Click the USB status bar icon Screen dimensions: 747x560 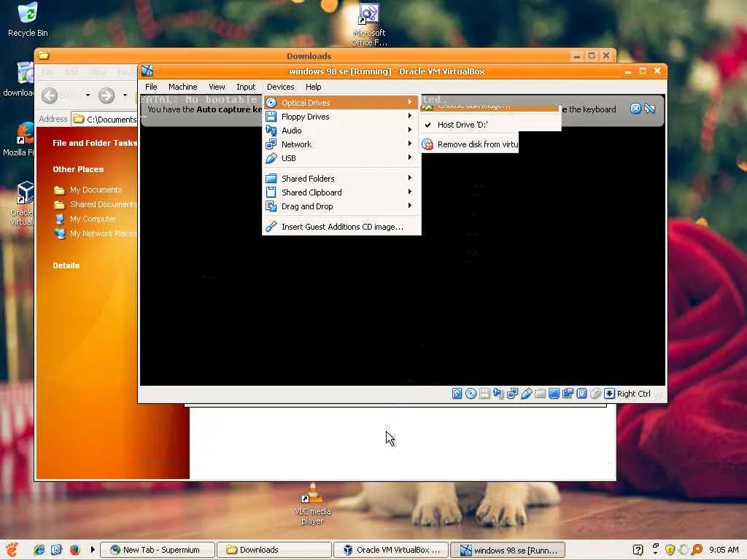526,393
